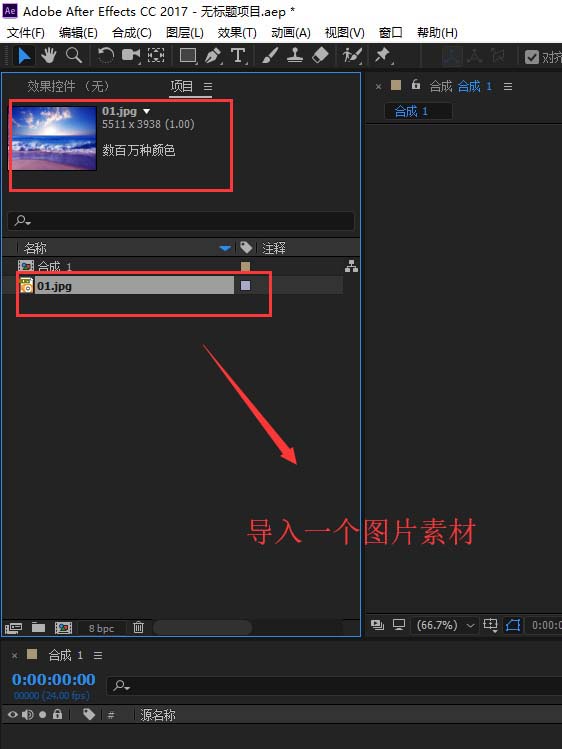
Task: Open the timeline search options dropdown
Action: coord(121,686)
